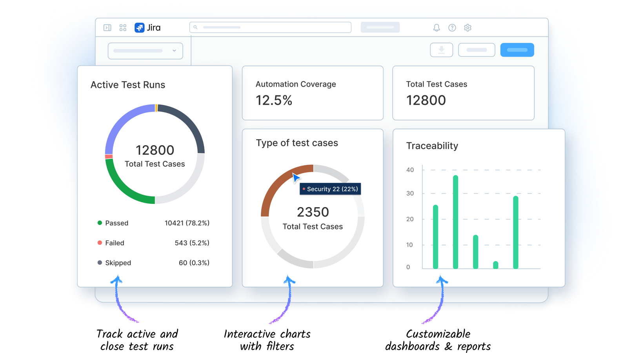Open notifications via the bell icon
Screen dimensions: 644x353
(x=436, y=27)
